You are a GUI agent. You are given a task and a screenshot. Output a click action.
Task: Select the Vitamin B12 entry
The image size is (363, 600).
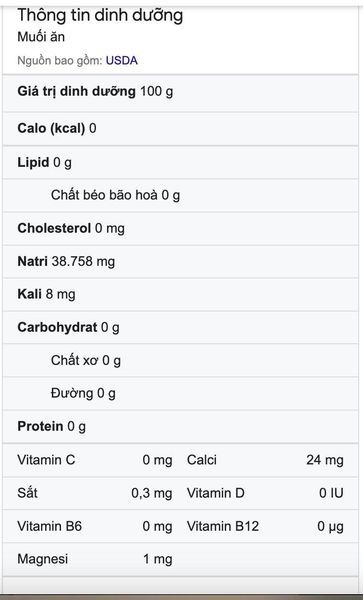(x=265, y=526)
